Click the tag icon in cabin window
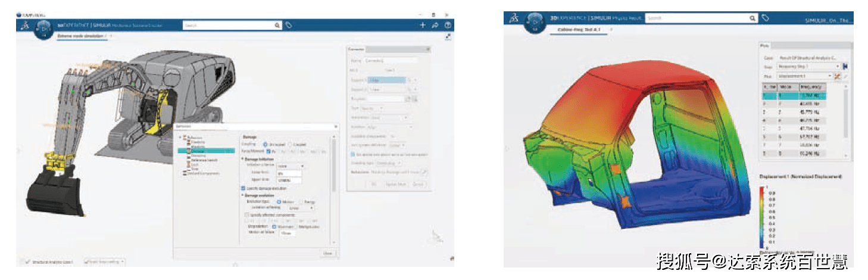868x280 pixels. pyautogui.click(x=766, y=18)
